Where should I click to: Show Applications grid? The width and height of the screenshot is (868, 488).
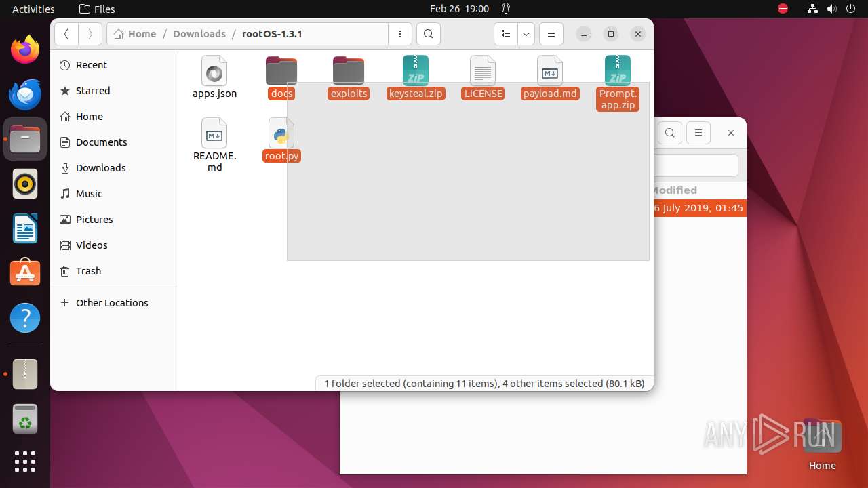tap(25, 462)
